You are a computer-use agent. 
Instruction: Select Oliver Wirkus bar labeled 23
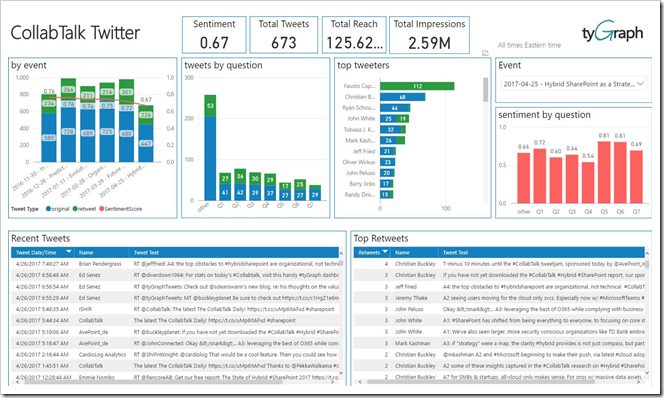pyautogui.click(x=387, y=162)
